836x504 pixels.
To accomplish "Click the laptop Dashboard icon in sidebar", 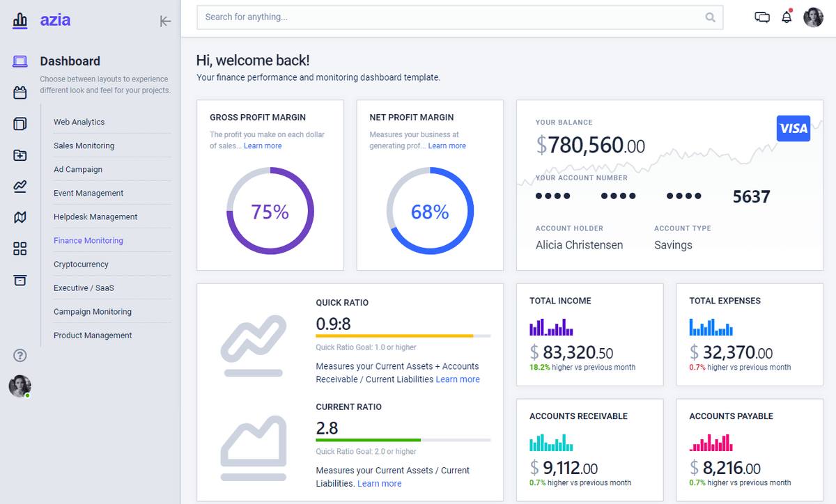I will coord(20,61).
